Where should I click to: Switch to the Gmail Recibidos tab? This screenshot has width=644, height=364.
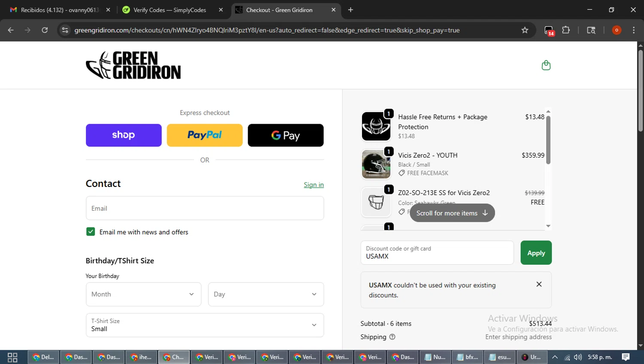[59, 10]
